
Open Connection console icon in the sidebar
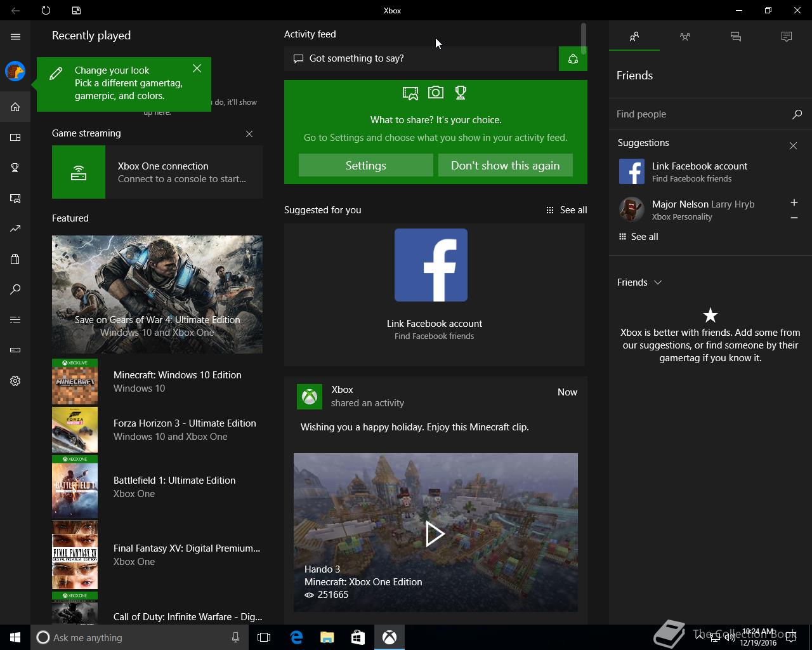coord(15,350)
